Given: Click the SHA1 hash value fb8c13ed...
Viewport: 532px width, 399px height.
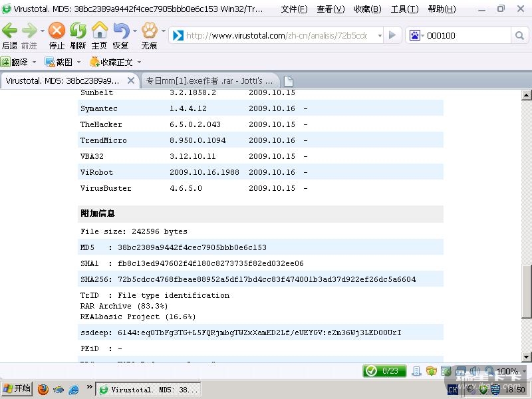Looking at the screenshot, I should coord(210,263).
